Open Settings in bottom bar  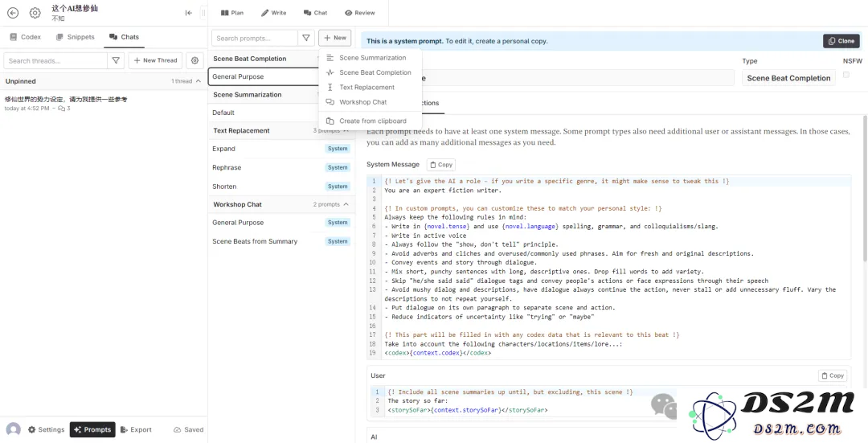pos(46,429)
